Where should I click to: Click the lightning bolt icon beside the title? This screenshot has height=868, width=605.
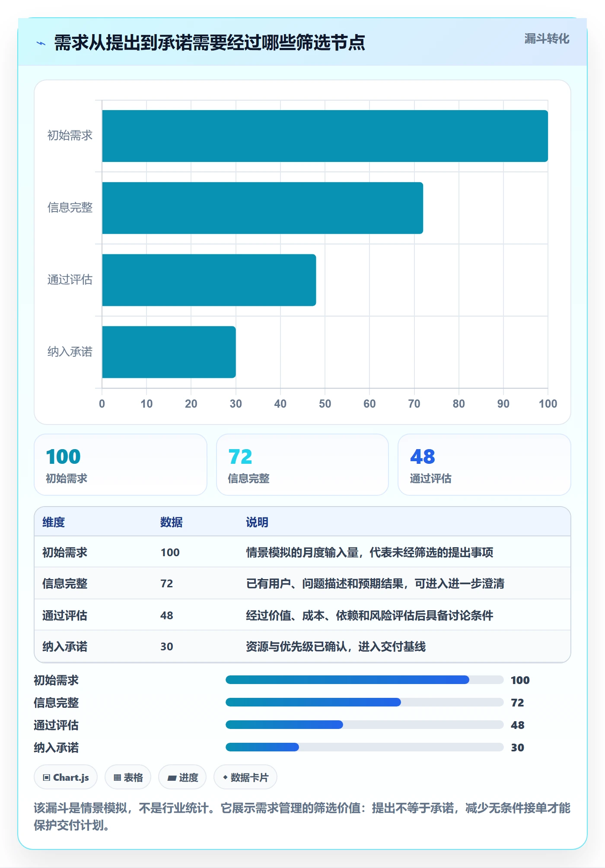41,43
